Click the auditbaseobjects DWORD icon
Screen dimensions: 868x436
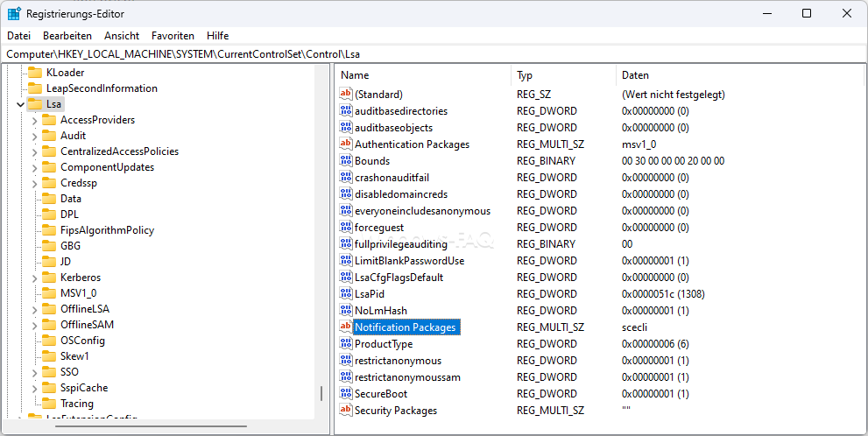tap(346, 127)
